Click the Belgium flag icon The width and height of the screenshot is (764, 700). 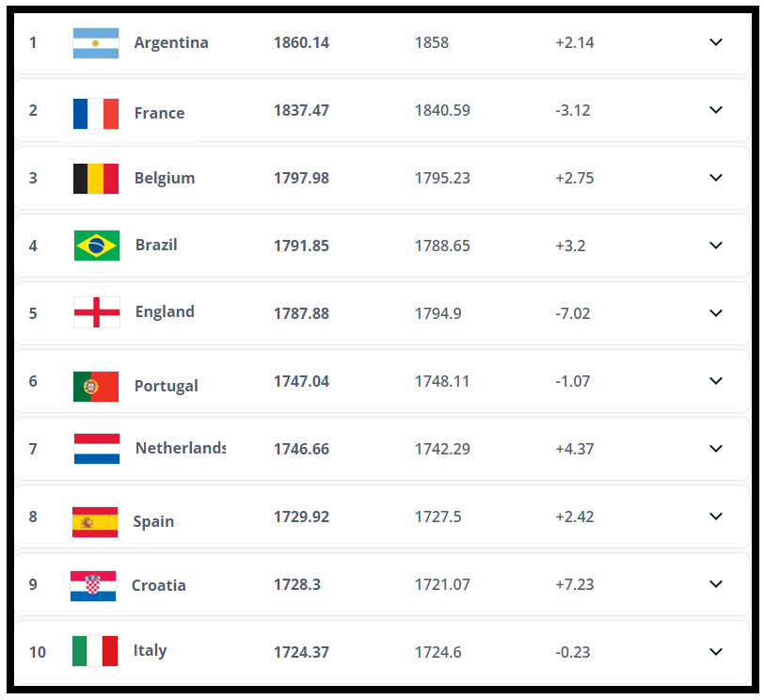tap(96, 179)
